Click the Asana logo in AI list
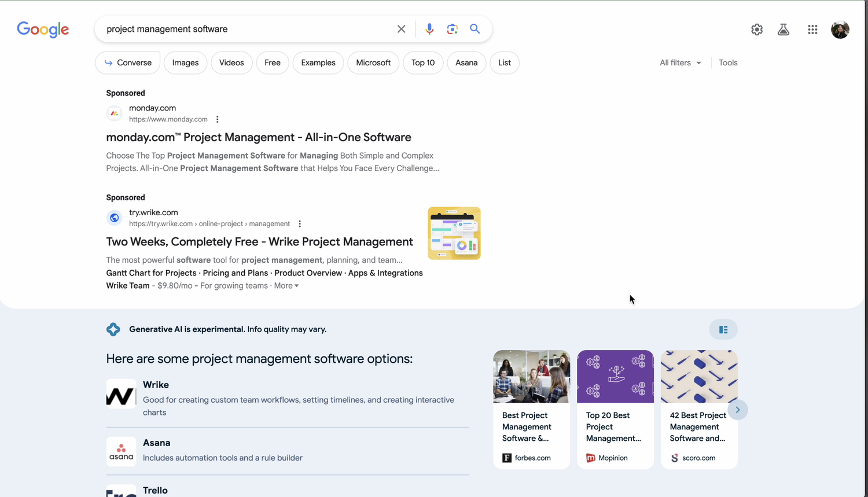The height and width of the screenshot is (497, 868). [121, 452]
